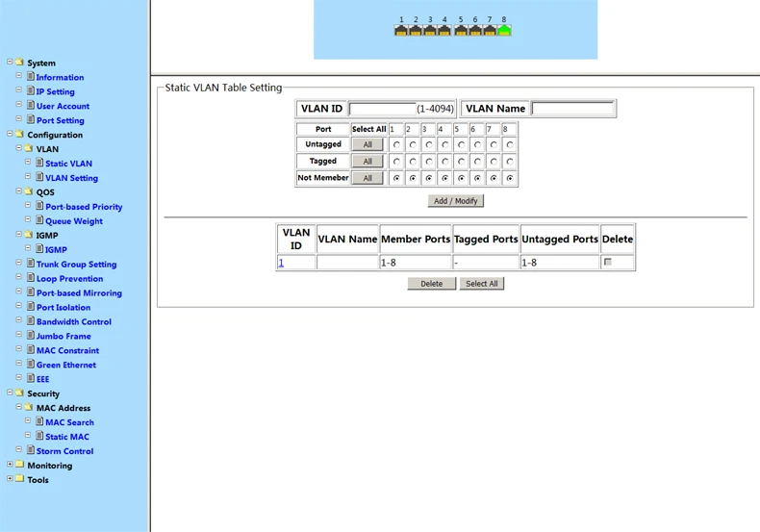The width and height of the screenshot is (760, 532).
Task: Click port 5 icon in switch panel
Action: click(461, 31)
